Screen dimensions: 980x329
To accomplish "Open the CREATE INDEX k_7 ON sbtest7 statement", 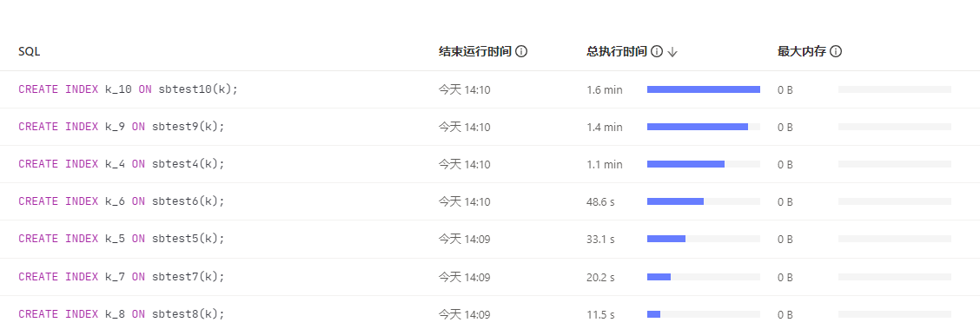I will [122, 277].
